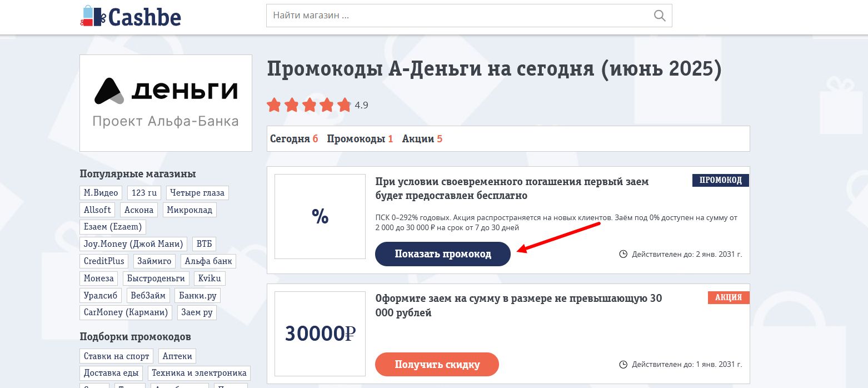This screenshot has height=388, width=868.
Task: Open the 'Joy.Money (Джой Мани)' store tag
Action: point(133,244)
